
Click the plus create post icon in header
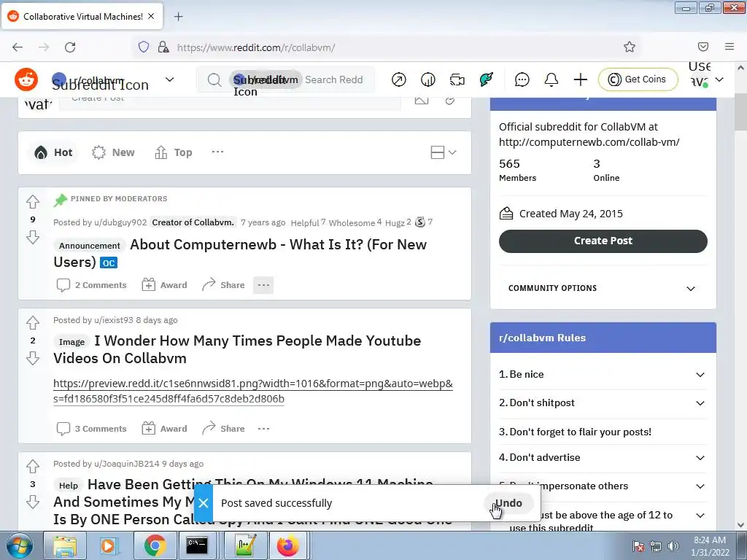click(580, 79)
